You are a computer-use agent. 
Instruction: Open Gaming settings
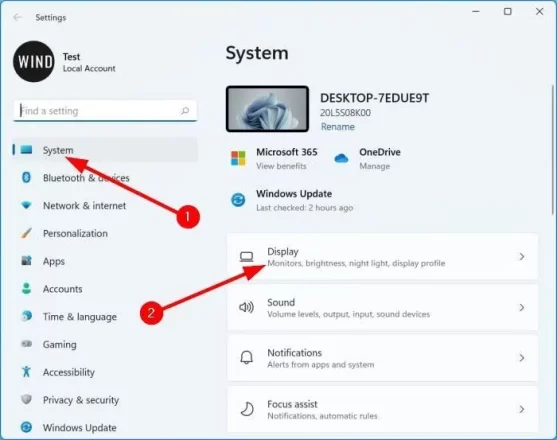click(105, 344)
